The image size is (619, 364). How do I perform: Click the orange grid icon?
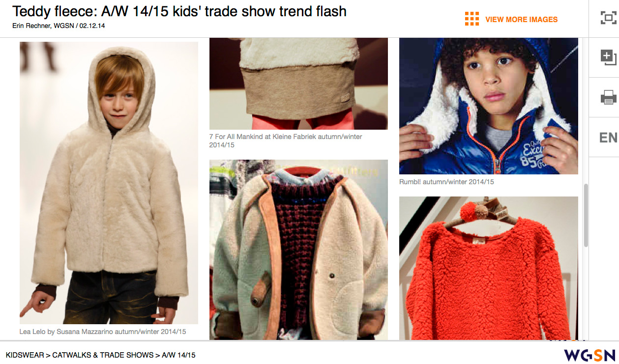(472, 19)
